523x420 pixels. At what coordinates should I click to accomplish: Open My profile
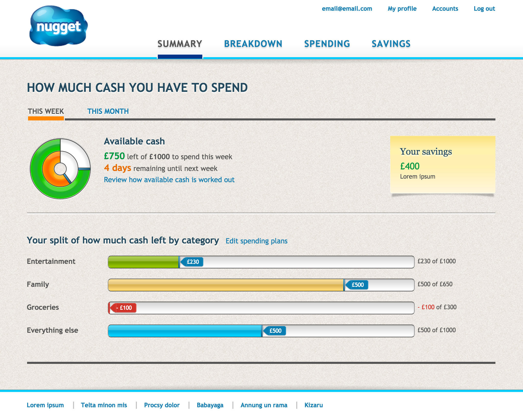pyautogui.click(x=402, y=9)
